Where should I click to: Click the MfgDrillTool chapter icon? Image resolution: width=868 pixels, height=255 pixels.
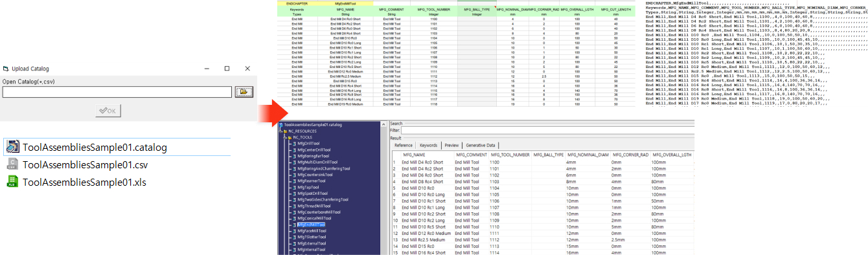point(294,144)
